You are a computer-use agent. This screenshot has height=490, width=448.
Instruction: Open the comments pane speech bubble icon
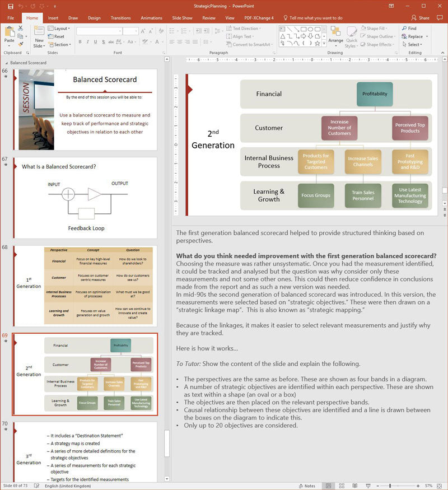[x=440, y=18]
